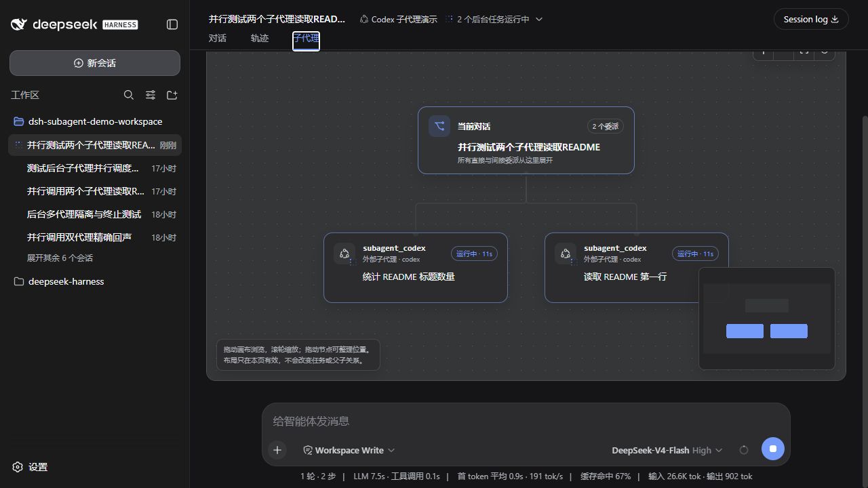
Task: Click the canvas minimap
Action: [x=767, y=319]
